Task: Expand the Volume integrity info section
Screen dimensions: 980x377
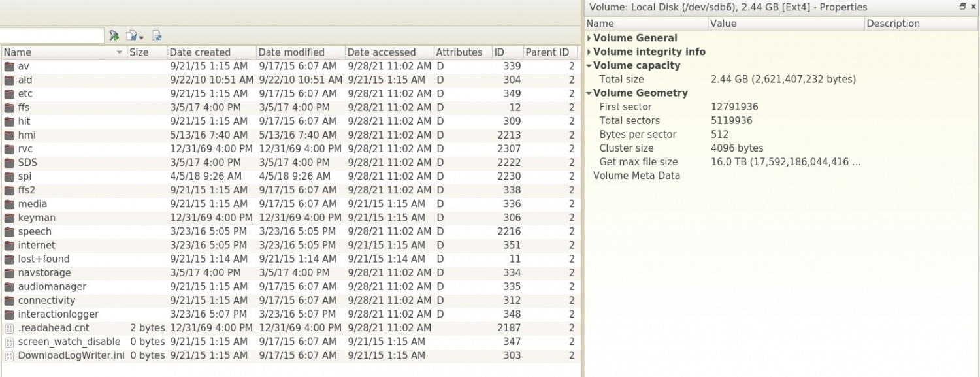Action: (589, 52)
